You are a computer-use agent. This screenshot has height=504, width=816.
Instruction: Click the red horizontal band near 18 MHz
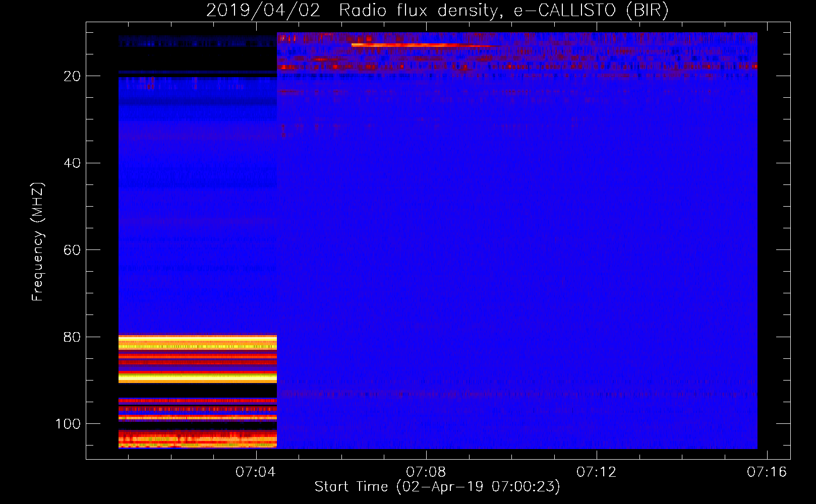click(x=517, y=67)
